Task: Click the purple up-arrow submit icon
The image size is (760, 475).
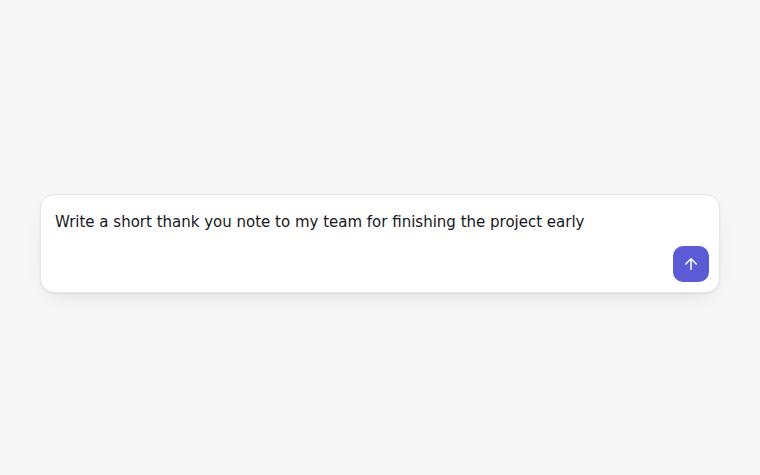Action: coord(691,264)
